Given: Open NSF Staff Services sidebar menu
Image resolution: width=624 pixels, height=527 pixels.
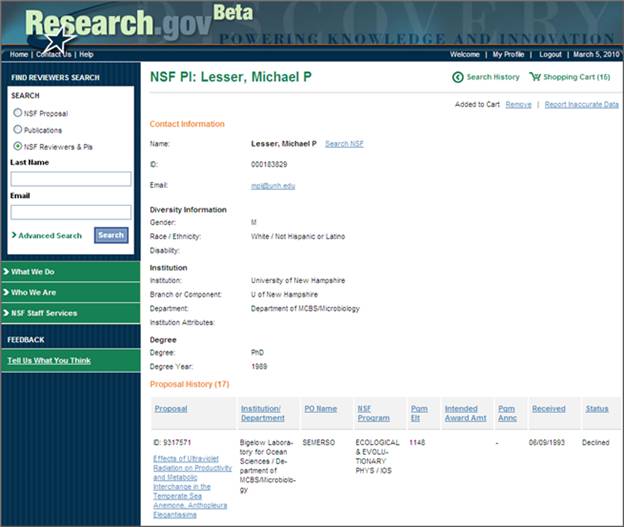Looking at the screenshot, I should point(70,313).
